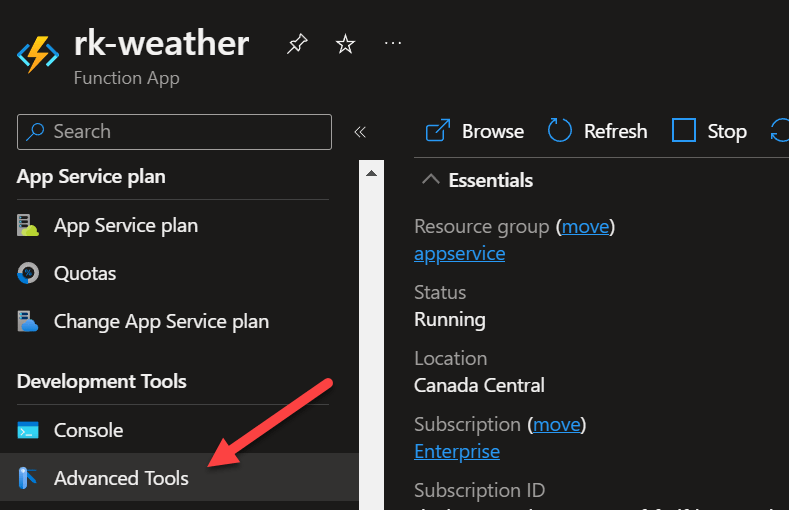Click the rk-weather Function App lightning icon
This screenshot has width=789, height=510.
(38, 56)
